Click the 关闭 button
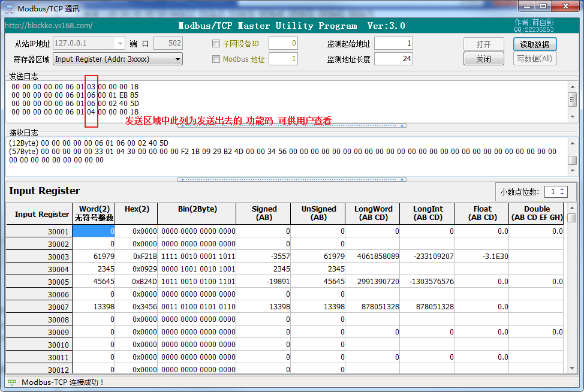 pos(483,59)
